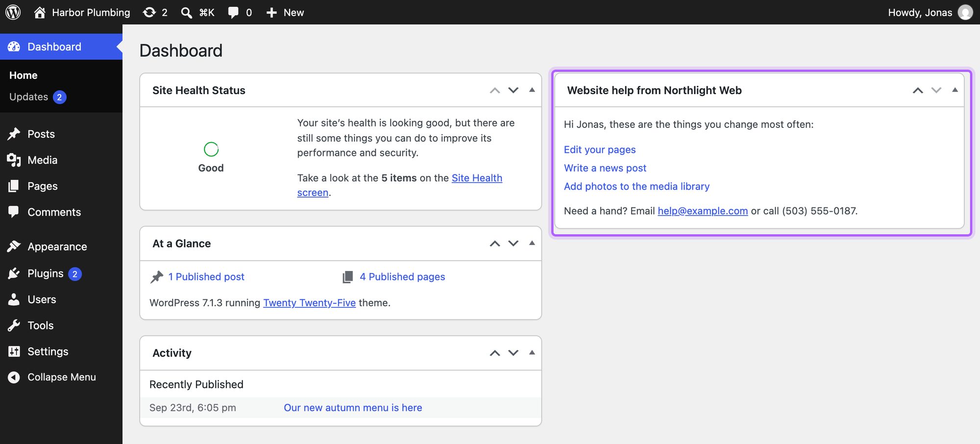
Task: Click the Dashboard gauge icon in sidebar
Action: 14,47
